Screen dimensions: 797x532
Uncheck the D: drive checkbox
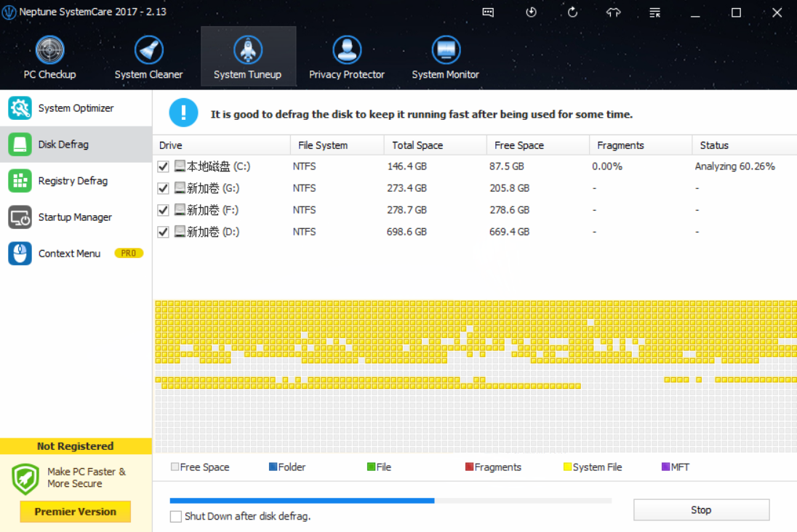pos(163,232)
